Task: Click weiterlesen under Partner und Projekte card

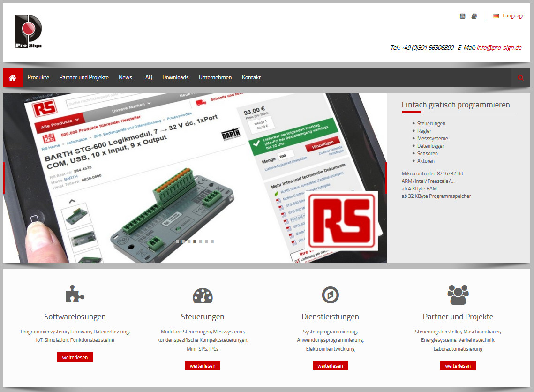Action: (x=458, y=366)
